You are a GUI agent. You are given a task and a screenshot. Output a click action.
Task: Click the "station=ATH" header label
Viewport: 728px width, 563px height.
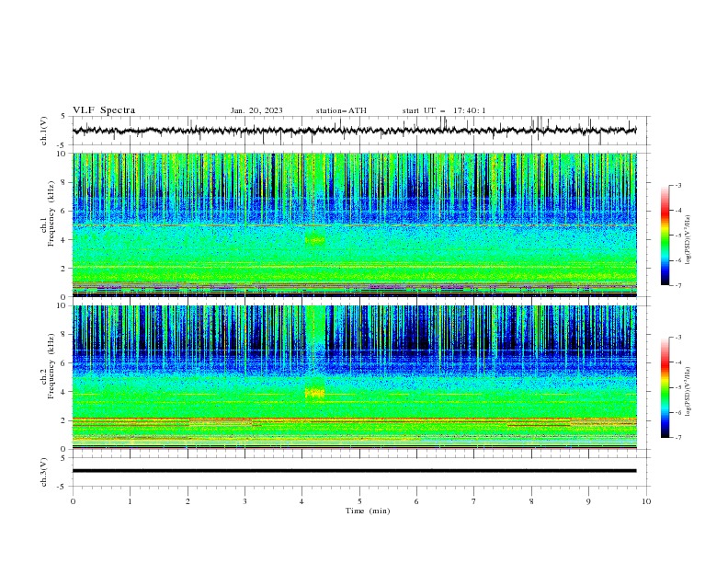click(341, 110)
